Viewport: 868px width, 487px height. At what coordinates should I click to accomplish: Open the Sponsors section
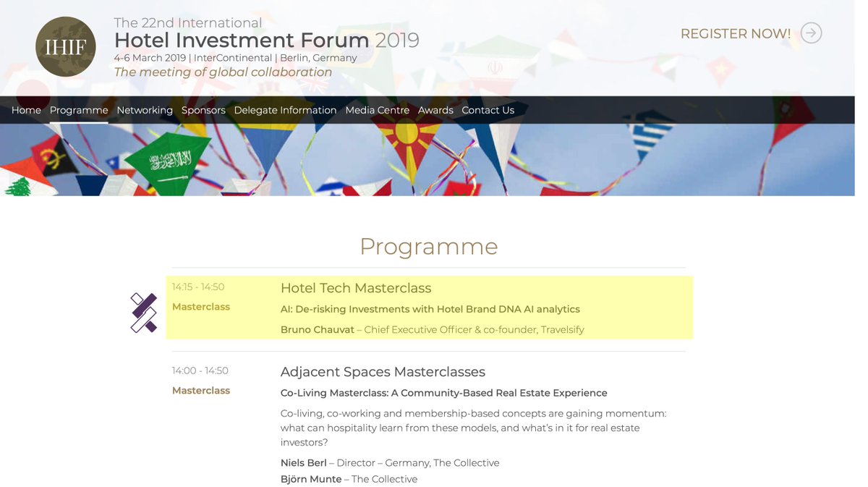pos(203,110)
